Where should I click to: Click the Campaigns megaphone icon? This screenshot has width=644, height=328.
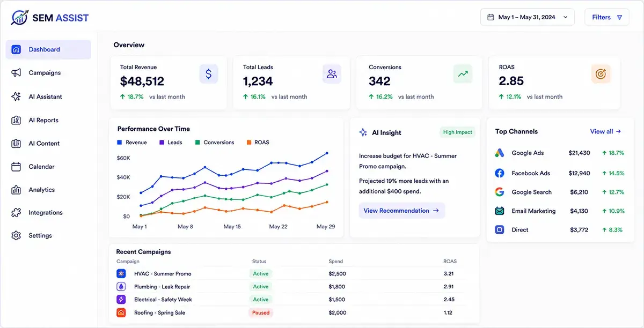pos(16,73)
